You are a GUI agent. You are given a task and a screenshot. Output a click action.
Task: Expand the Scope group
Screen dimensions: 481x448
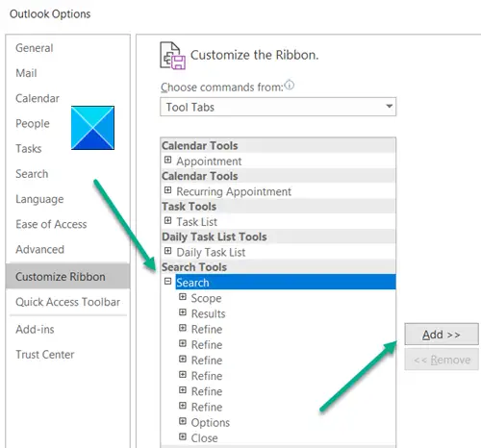tap(183, 297)
